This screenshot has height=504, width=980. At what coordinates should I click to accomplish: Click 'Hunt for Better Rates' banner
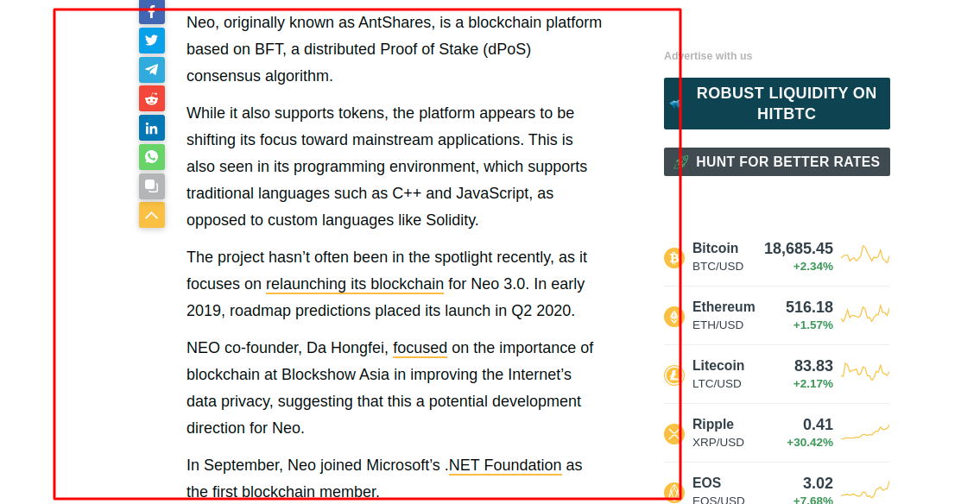tap(777, 161)
